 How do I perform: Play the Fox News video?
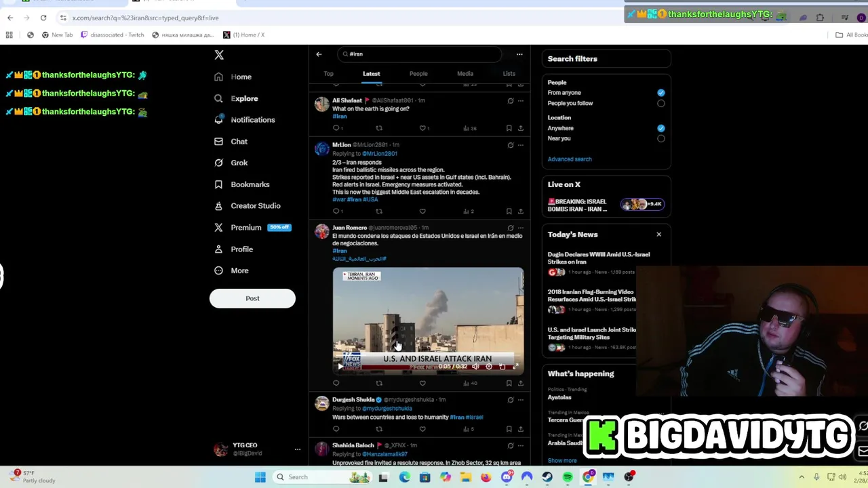340,367
